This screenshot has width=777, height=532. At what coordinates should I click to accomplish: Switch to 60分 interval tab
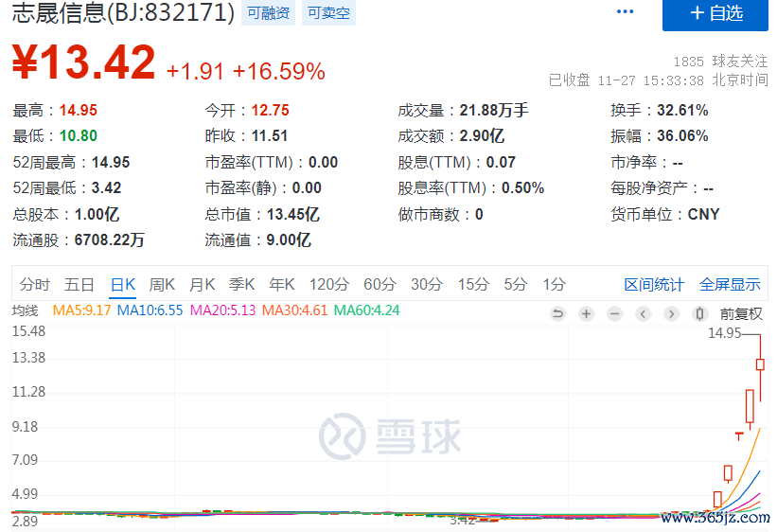[380, 285]
